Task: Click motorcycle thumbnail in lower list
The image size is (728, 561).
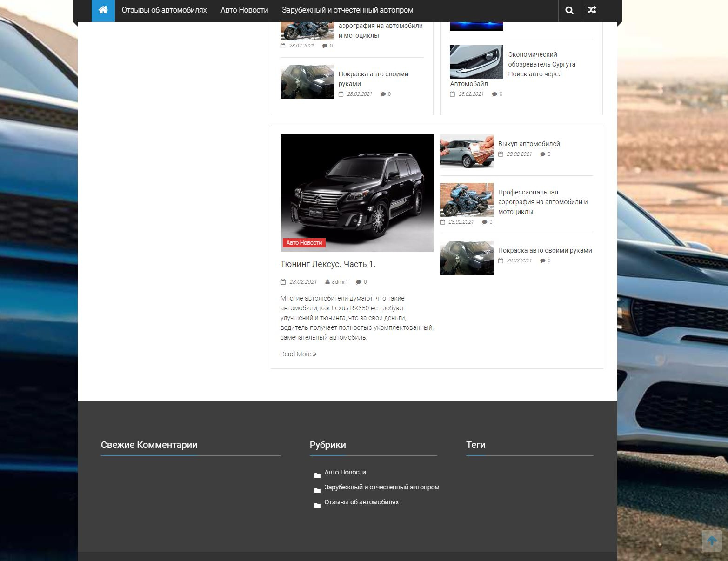Action: 467,200
